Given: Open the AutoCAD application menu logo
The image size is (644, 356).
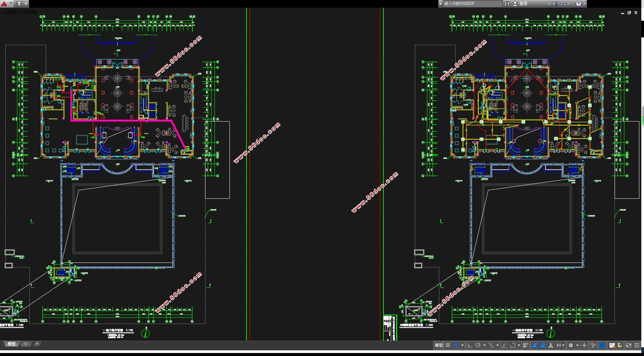Looking at the screenshot, I should click(x=4, y=4).
